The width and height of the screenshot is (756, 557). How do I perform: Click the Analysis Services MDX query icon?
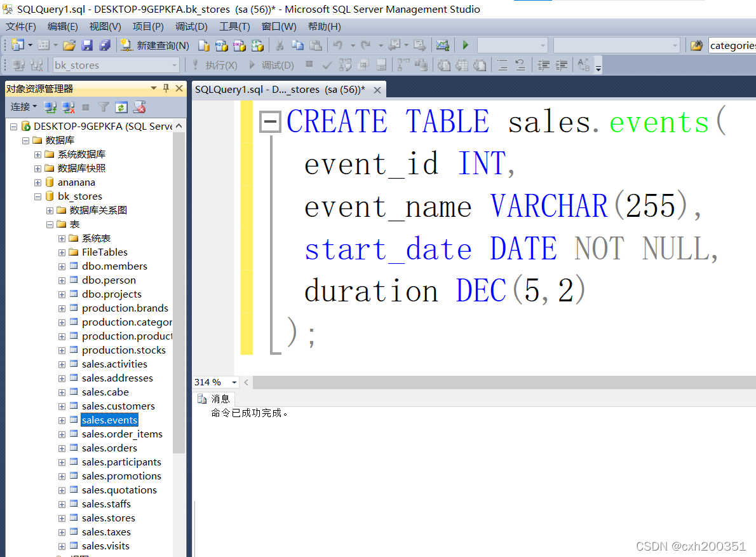(222, 45)
